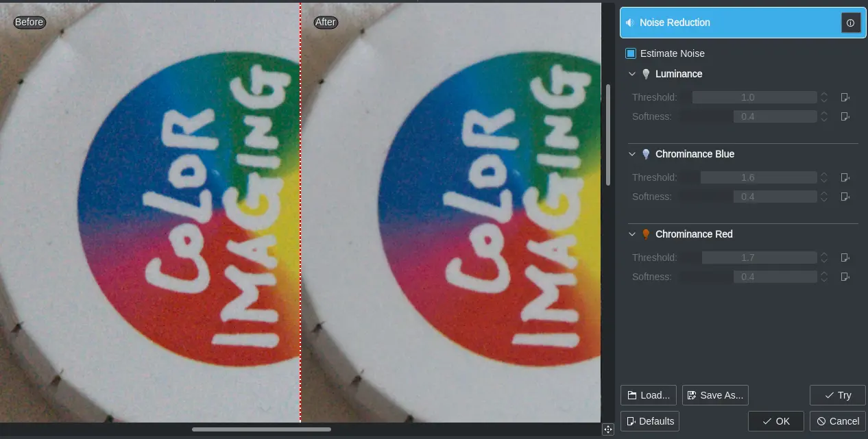Image resolution: width=868 pixels, height=439 pixels.
Task: Click the resize grip at the bottom-right corner
Action: pyautogui.click(x=607, y=429)
